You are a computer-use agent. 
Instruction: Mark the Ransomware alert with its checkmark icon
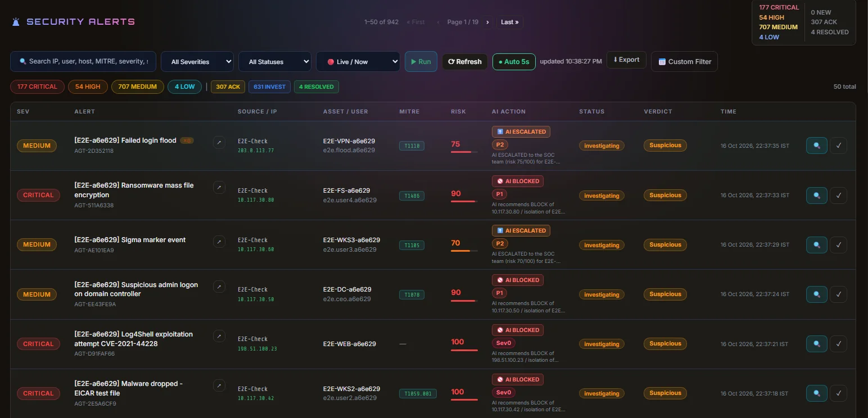coord(839,195)
